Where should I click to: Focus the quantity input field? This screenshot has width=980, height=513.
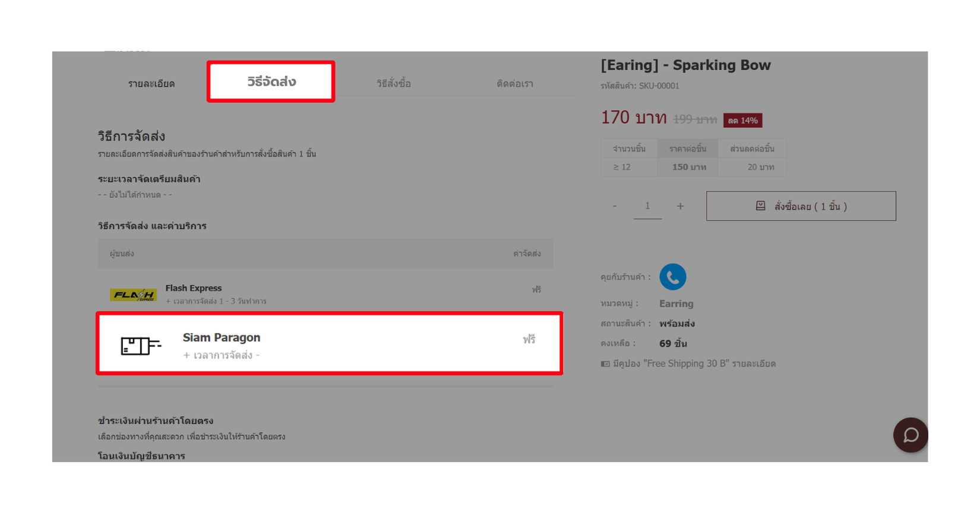[x=647, y=206]
